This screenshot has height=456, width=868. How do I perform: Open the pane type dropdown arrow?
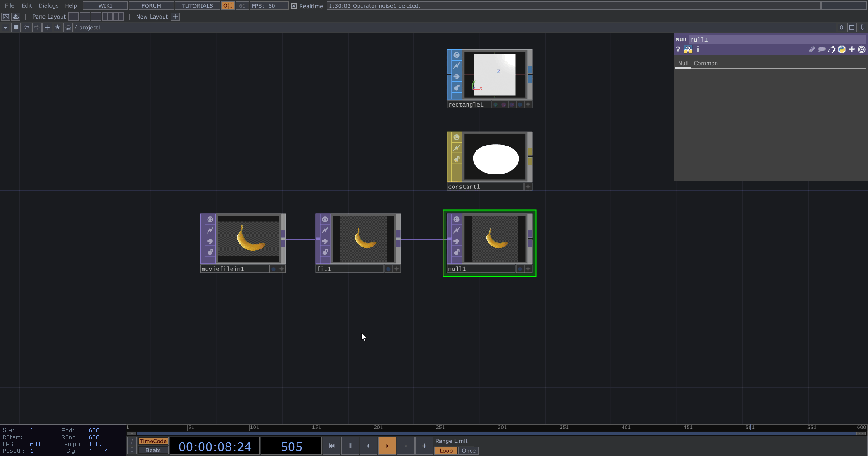(5, 28)
